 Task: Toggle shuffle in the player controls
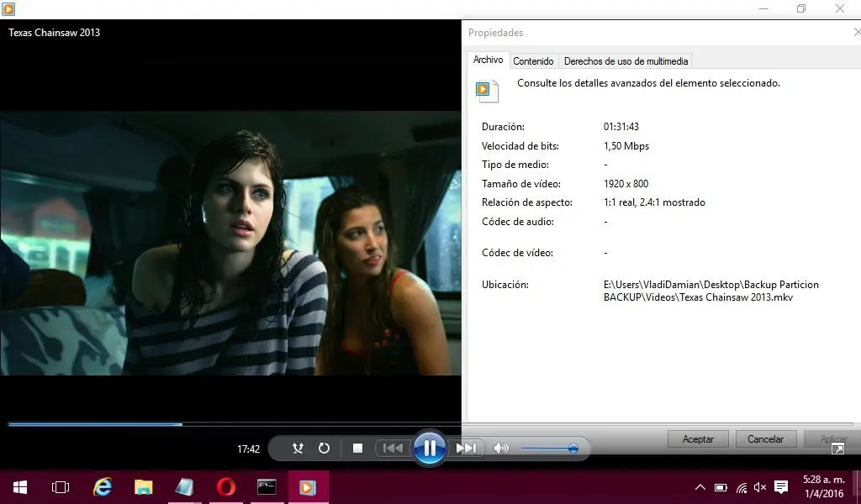pos(298,448)
